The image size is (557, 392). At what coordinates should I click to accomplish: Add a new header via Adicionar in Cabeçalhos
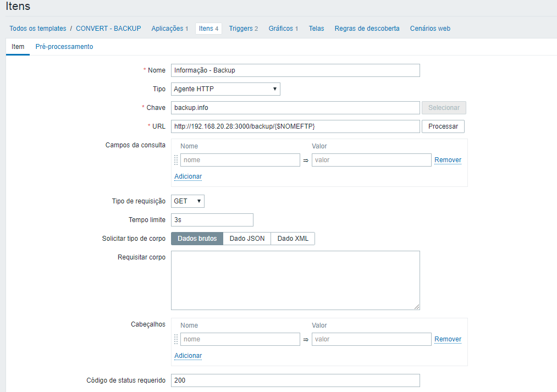188,356
